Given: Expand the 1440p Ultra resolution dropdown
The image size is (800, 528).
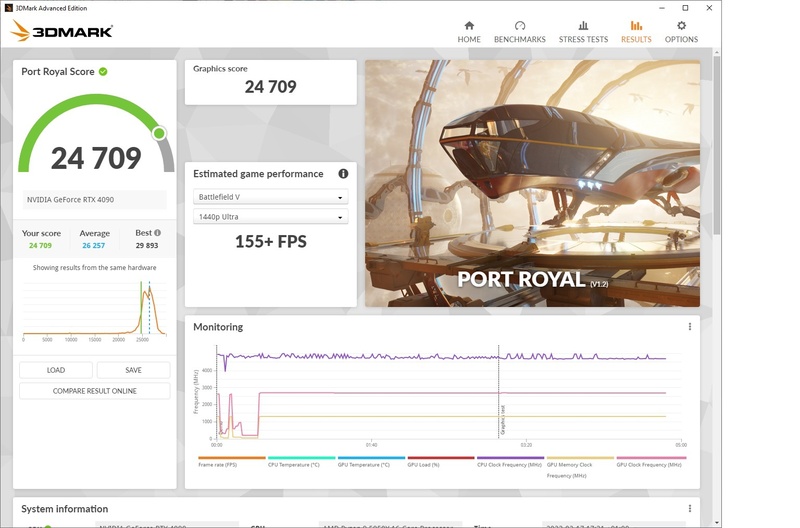Looking at the screenshot, I should [x=270, y=217].
